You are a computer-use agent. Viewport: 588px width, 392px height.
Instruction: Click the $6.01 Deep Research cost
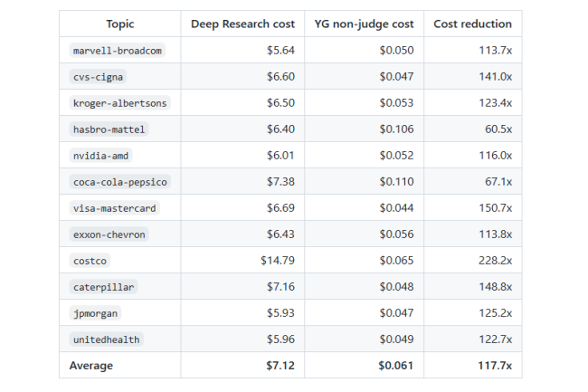click(x=280, y=156)
